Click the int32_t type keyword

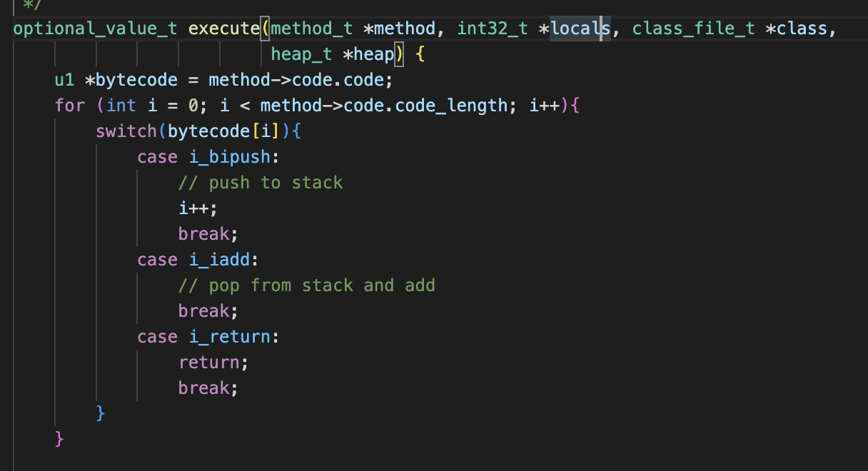493,29
